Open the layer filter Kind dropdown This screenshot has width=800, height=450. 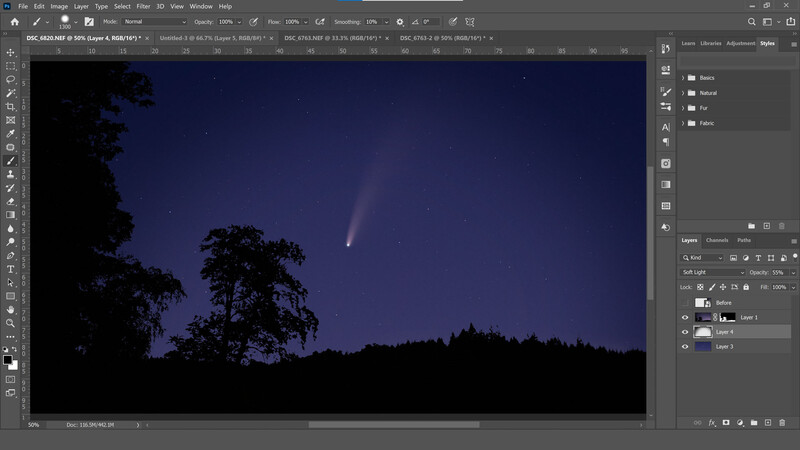click(x=702, y=258)
